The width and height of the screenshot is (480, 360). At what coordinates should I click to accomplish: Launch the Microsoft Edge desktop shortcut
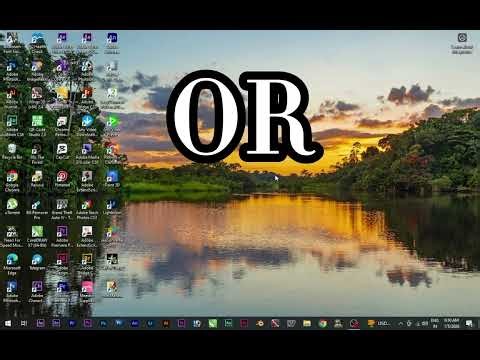click(x=12, y=264)
